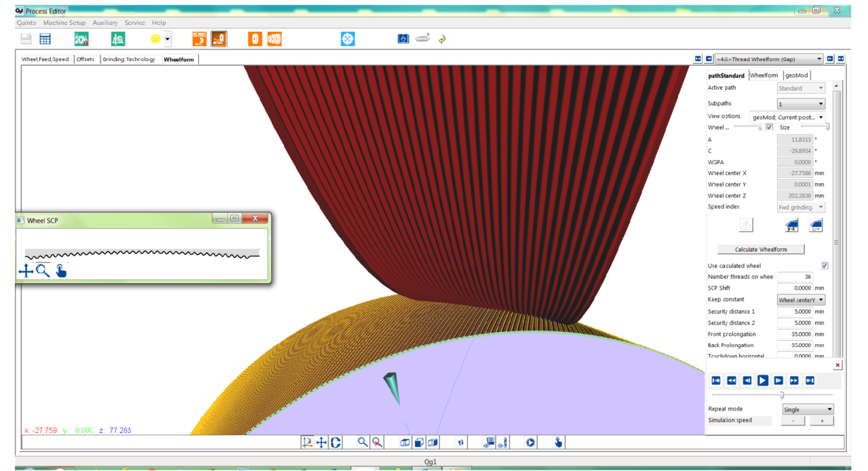Jump to first step with leftmost navigation arrow
The height and width of the screenshot is (471, 868).
pos(698,59)
